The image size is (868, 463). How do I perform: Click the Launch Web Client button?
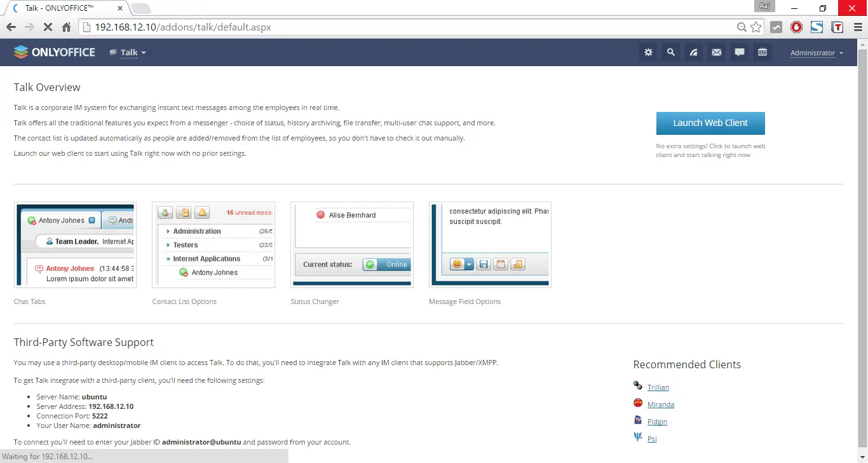pos(710,123)
